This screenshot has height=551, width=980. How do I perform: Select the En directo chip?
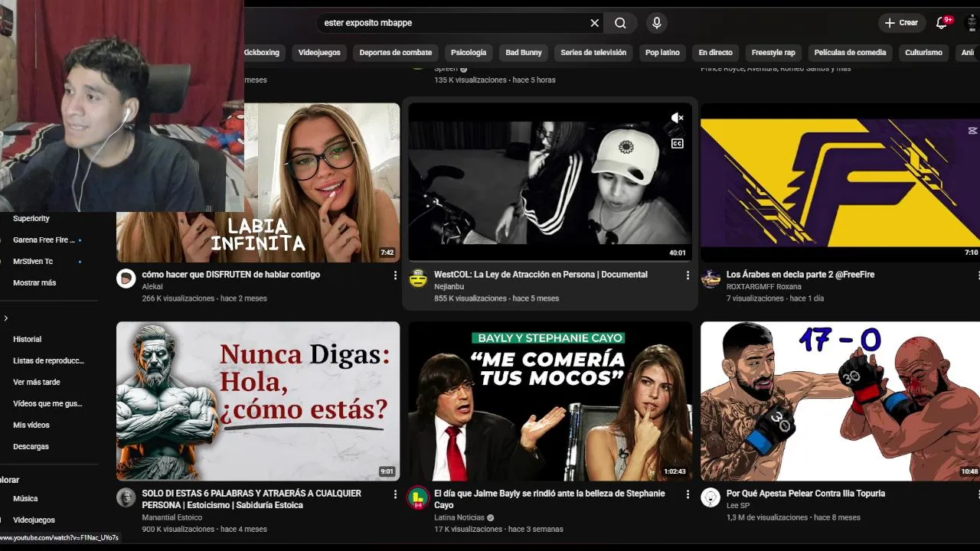pyautogui.click(x=715, y=53)
